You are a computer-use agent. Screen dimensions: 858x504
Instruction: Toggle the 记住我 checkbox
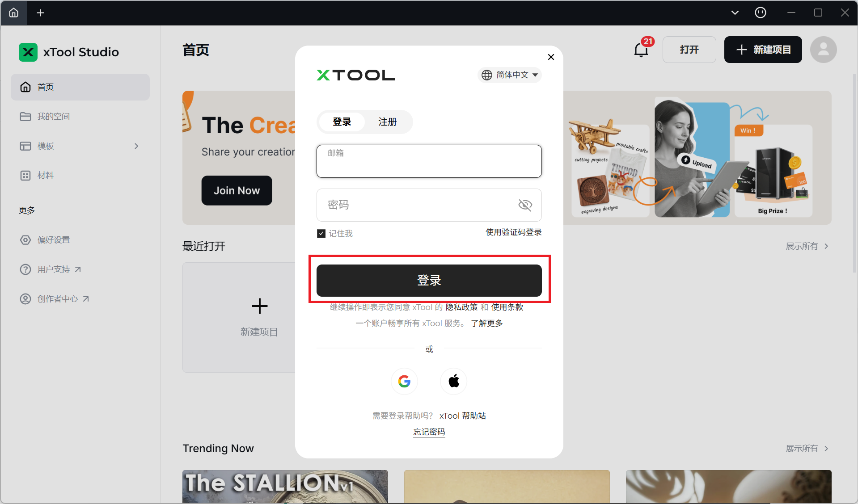[321, 233]
